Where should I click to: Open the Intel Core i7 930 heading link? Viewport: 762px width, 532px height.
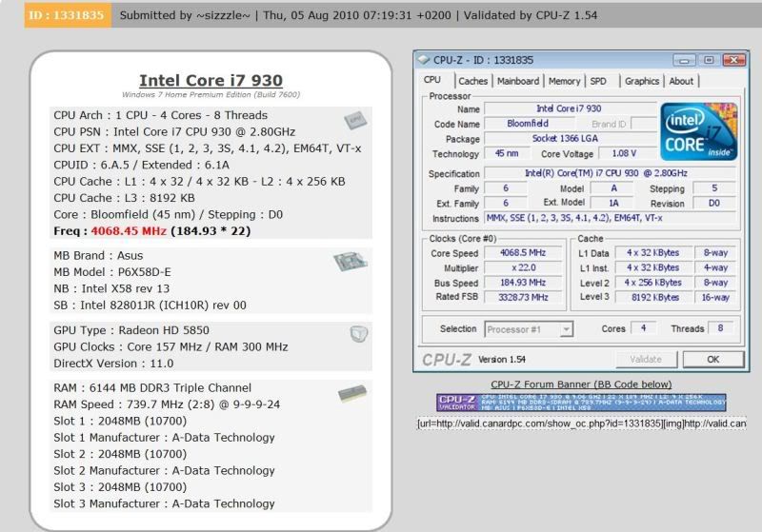[211, 80]
